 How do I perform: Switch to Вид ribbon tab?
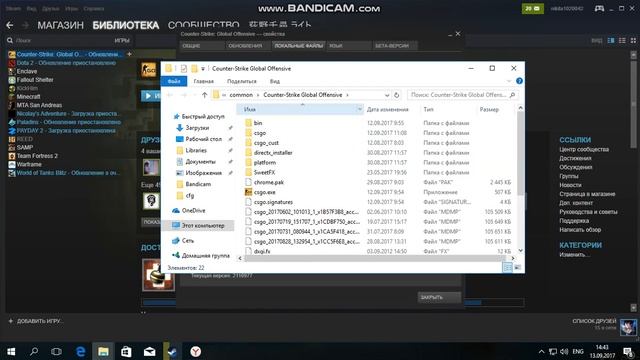[x=275, y=81]
